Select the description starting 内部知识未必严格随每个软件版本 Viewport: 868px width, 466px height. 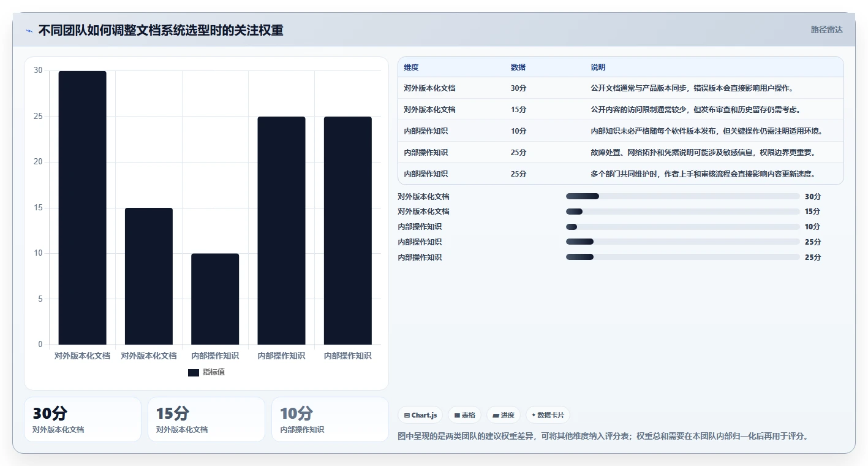pyautogui.click(x=707, y=131)
